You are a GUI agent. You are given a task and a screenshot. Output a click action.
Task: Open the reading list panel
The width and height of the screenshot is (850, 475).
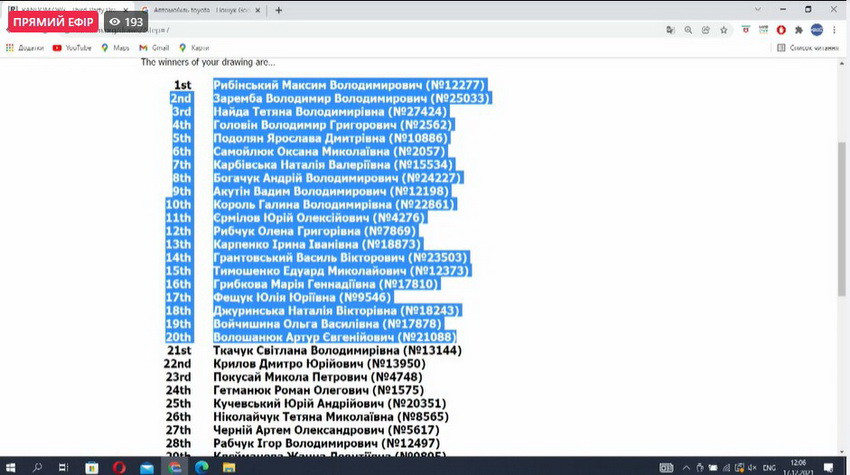coord(806,47)
